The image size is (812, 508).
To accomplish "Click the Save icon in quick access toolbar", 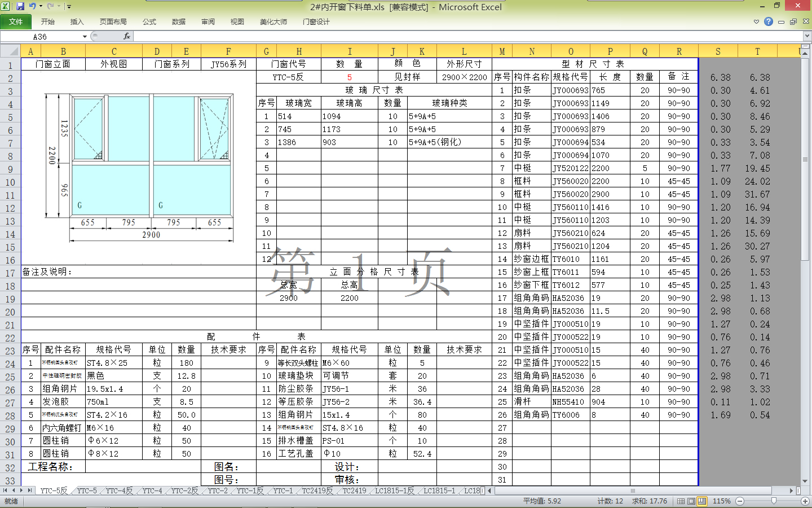I will 20,6.
